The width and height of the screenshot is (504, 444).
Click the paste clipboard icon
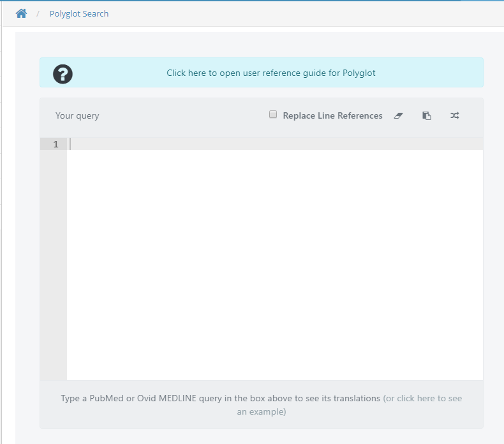pos(427,115)
